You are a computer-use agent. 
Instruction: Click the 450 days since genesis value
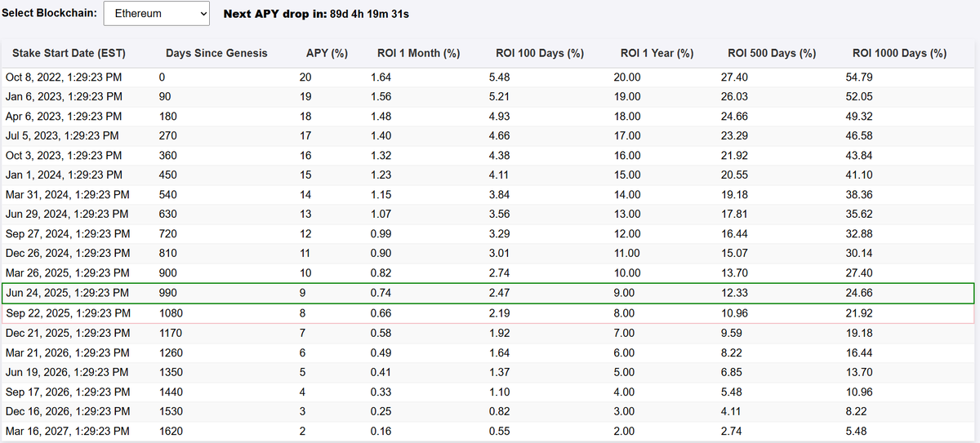click(x=168, y=175)
